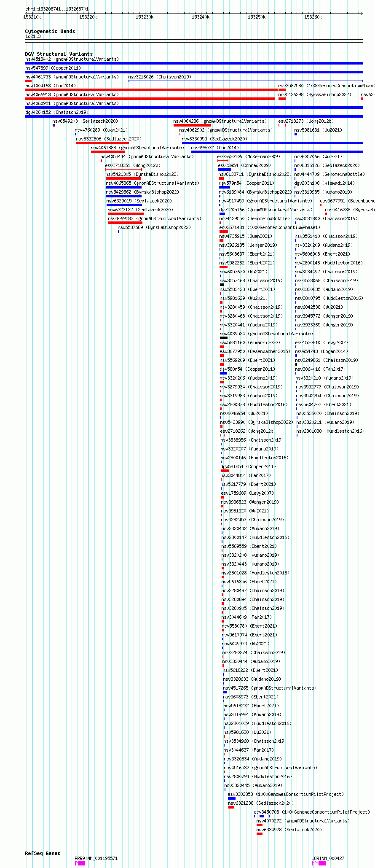375x868 pixels.
Task: Click the Cytogenetic Bands track title
Action: (50, 31)
